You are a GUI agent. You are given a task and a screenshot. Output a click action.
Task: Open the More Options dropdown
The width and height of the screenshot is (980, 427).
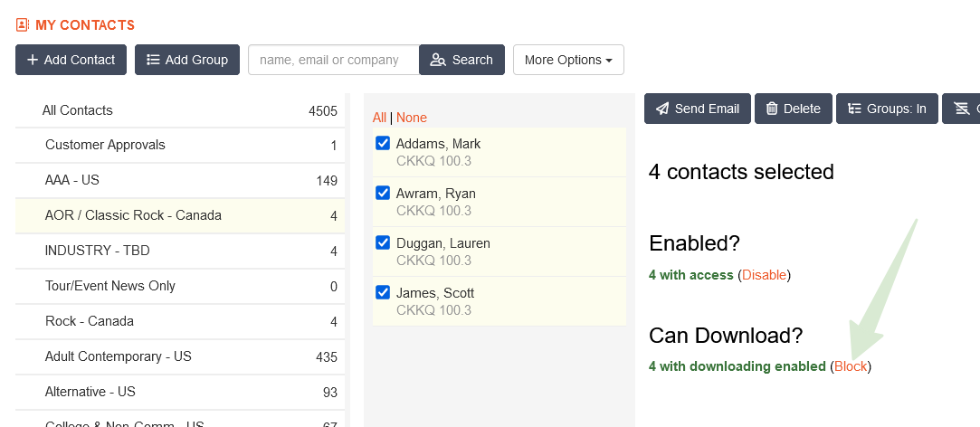568,60
